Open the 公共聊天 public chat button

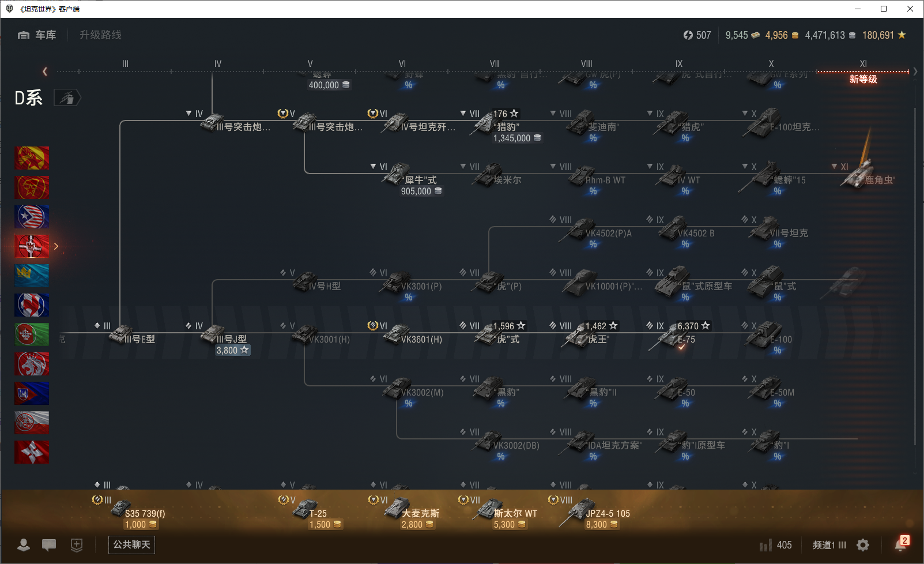[131, 545]
